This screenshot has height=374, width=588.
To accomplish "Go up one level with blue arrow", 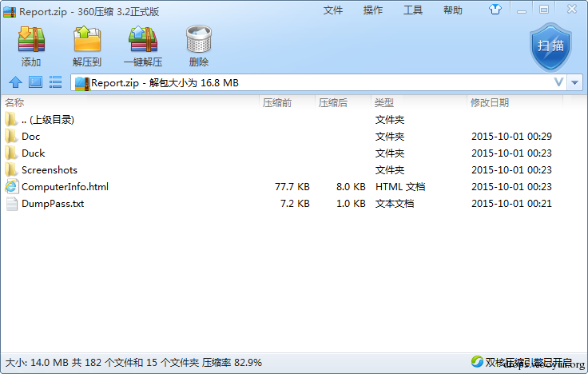I will (15, 82).
